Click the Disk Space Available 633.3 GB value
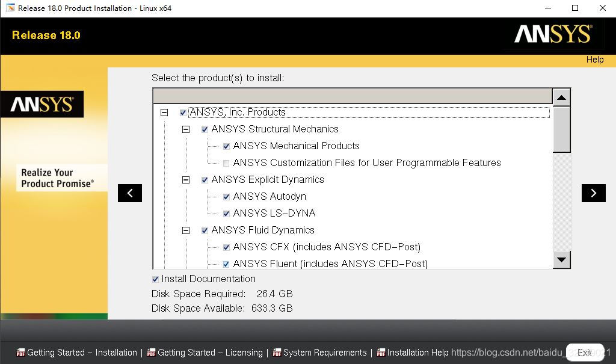 coord(272,309)
